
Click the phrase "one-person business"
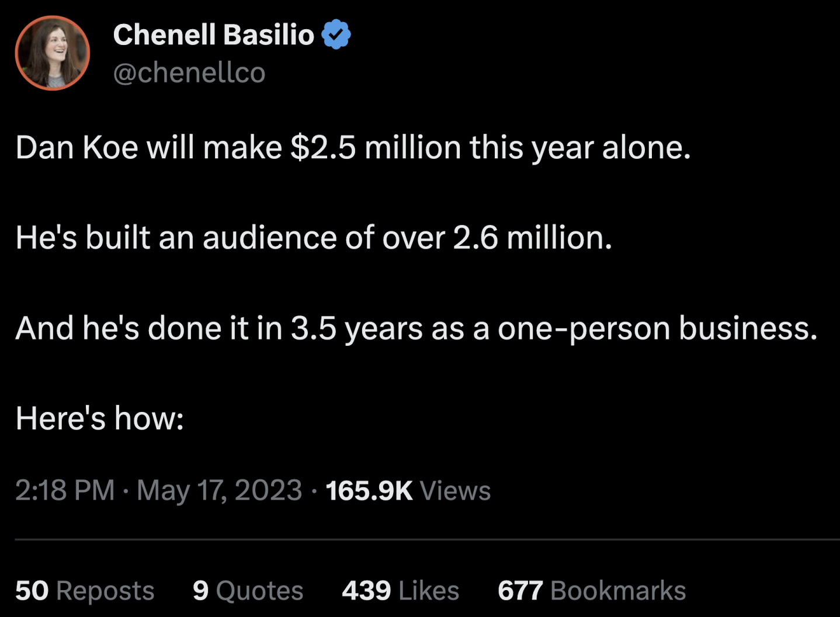pos(657,328)
